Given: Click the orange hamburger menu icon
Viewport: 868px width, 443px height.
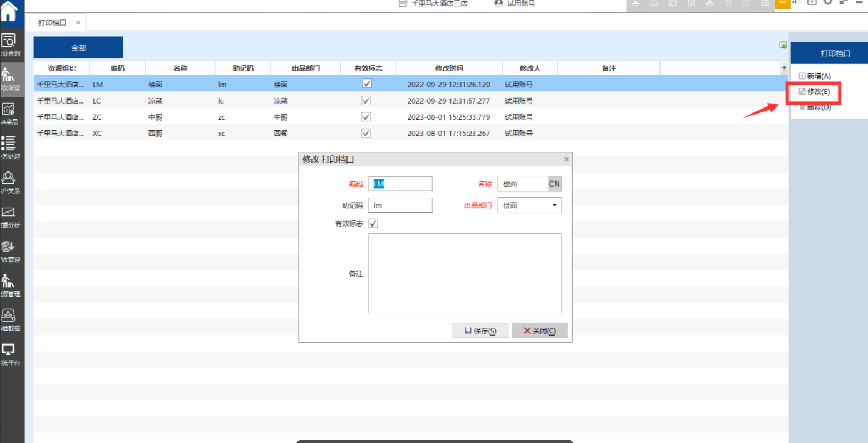Looking at the screenshot, I should 782,3.
